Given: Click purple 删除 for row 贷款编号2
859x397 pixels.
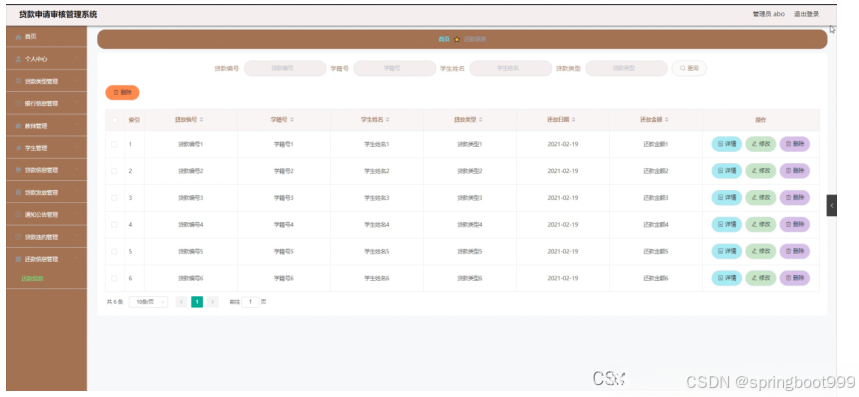Looking at the screenshot, I should (794, 171).
